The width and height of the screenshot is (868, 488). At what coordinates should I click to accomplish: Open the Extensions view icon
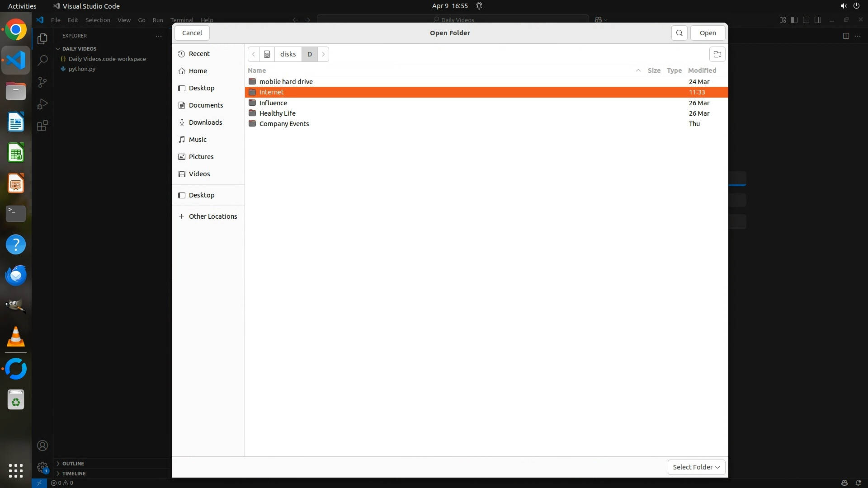[x=42, y=126]
